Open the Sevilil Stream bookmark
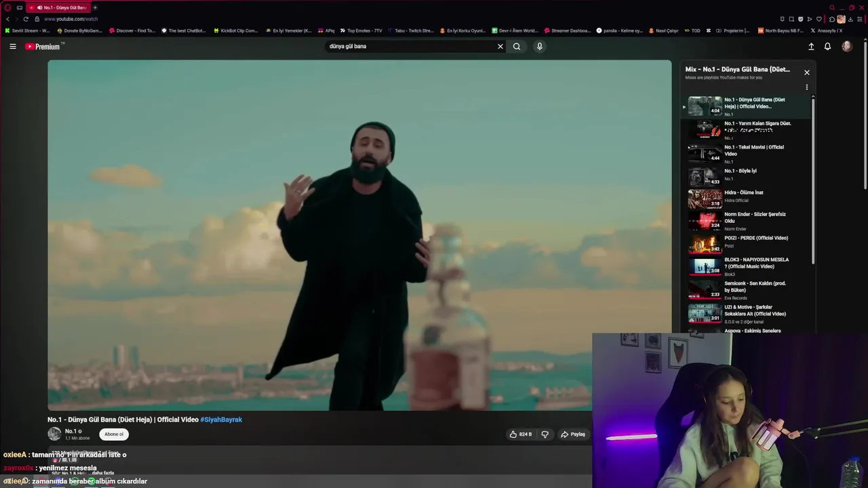The width and height of the screenshot is (868, 488). (x=27, y=30)
